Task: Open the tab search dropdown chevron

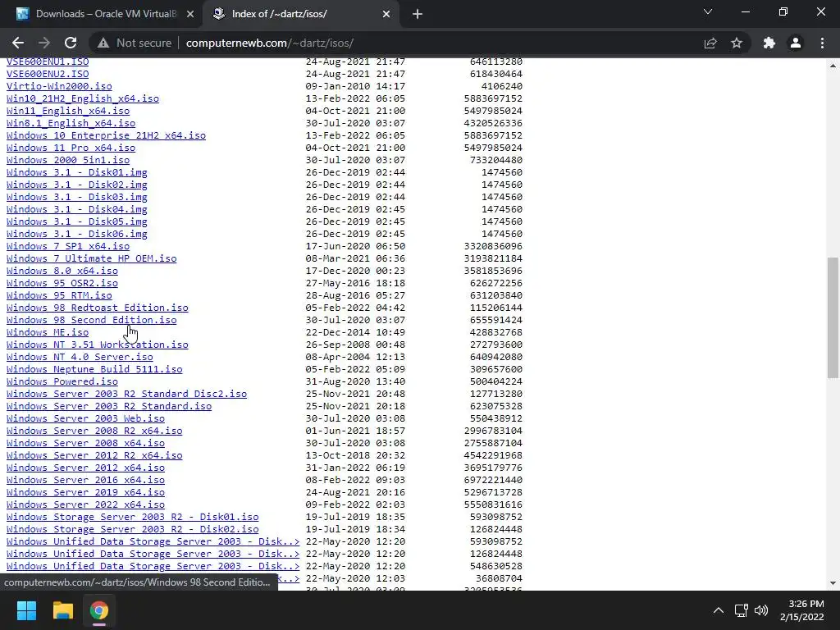Action: (x=708, y=11)
